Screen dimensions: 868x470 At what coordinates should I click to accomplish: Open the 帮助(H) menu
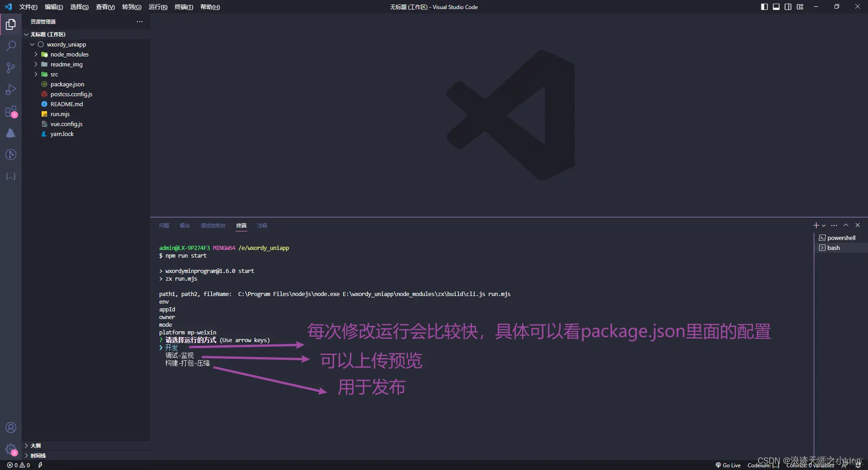[210, 7]
